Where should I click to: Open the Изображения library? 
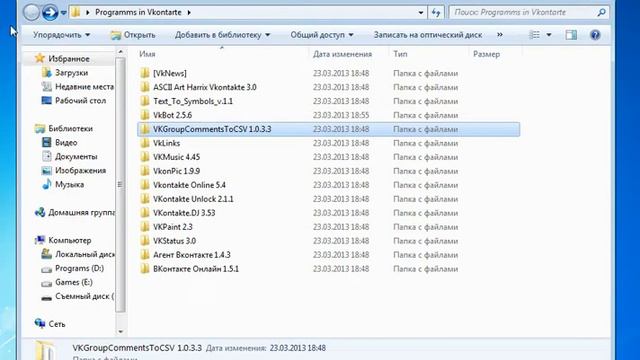pos(80,170)
